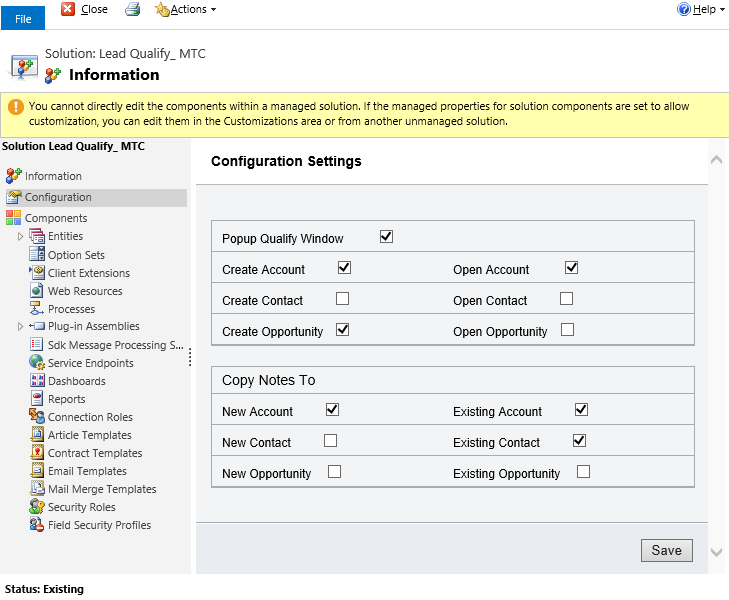Expand the Entities tree node

(20, 237)
